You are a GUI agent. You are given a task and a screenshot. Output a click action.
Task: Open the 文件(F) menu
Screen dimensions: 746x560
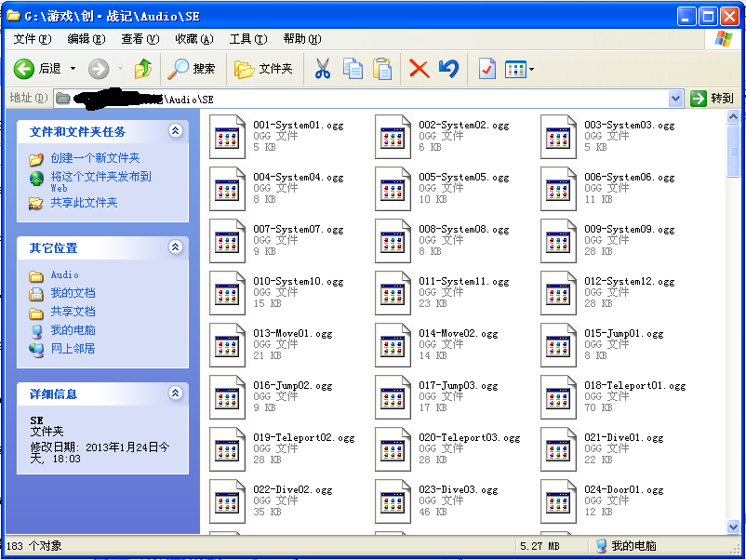click(x=33, y=39)
